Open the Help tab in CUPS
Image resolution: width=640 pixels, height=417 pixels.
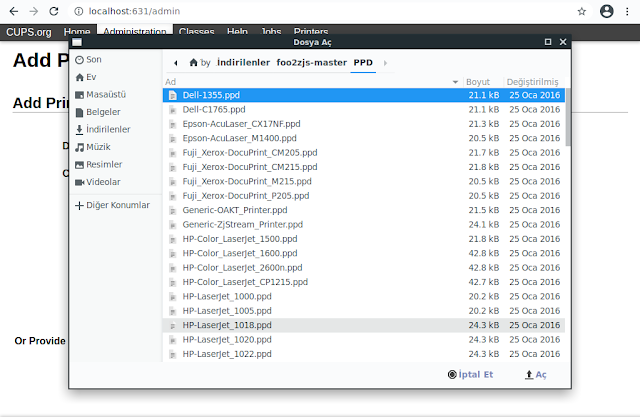point(237,32)
